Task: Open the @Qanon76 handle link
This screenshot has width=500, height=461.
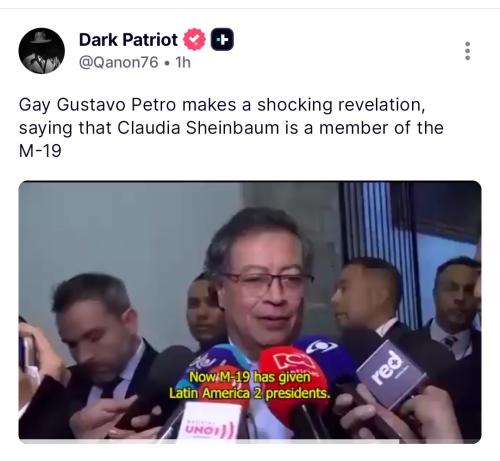Action: pyautogui.click(x=119, y=62)
